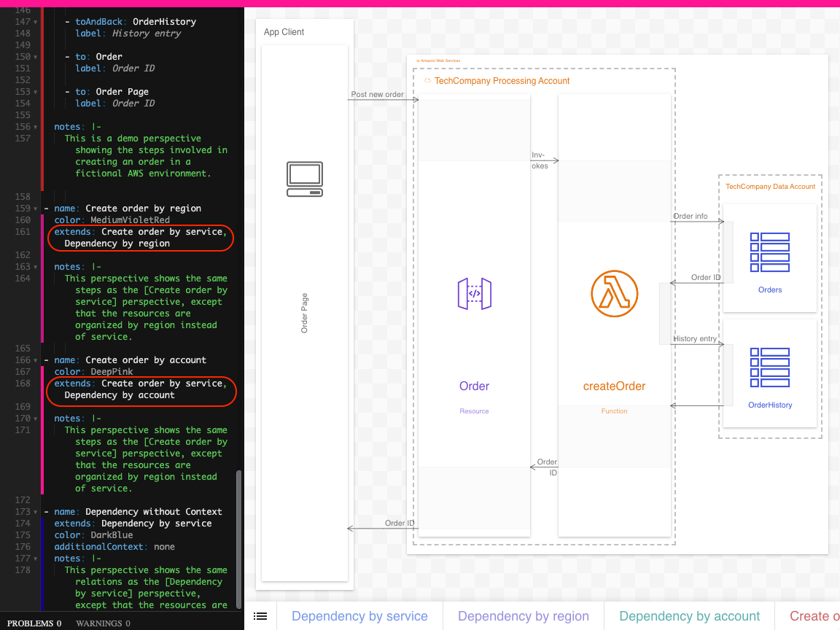This screenshot has height=630, width=840.
Task: Click the TechCompany Data Account label
Action: 770,187
